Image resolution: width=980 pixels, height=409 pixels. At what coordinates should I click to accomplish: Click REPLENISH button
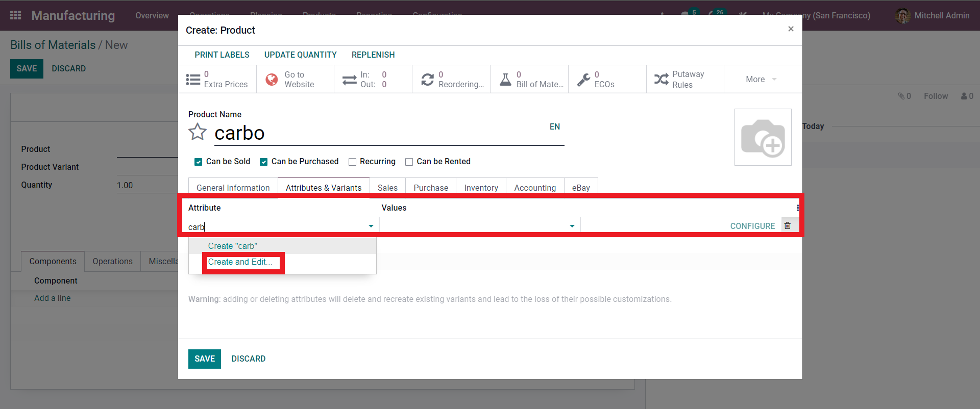point(373,55)
